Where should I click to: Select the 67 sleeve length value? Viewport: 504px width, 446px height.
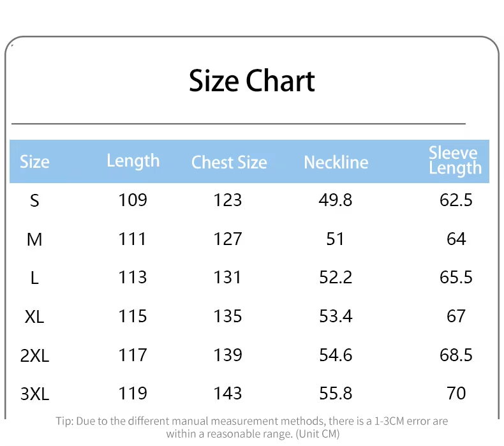[456, 316]
